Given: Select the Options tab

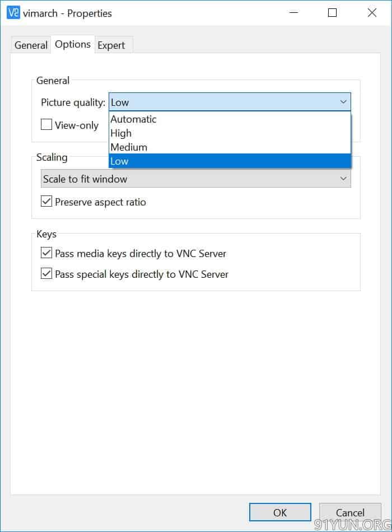Looking at the screenshot, I should click(x=73, y=44).
